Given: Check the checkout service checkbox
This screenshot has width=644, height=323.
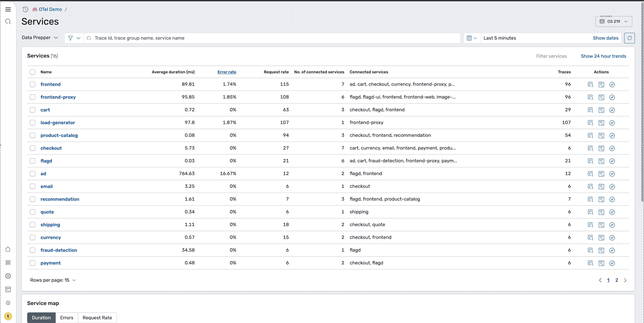Looking at the screenshot, I should (33, 148).
